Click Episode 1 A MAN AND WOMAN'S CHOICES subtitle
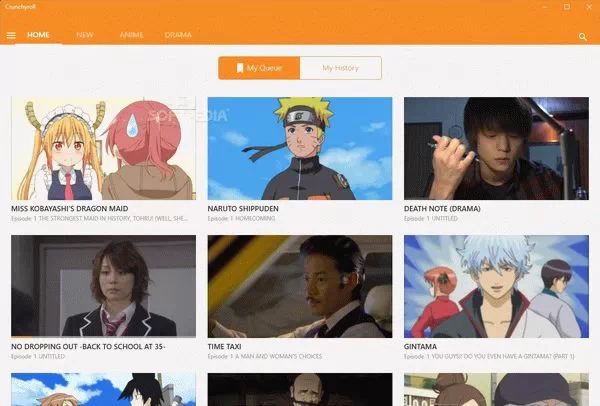Viewport: 600px width, 406px height. point(265,356)
